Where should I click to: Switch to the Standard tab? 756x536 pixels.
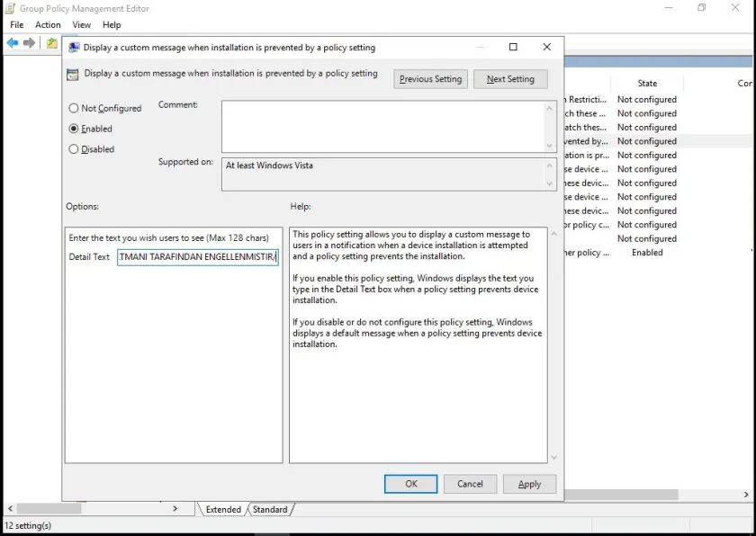270,510
